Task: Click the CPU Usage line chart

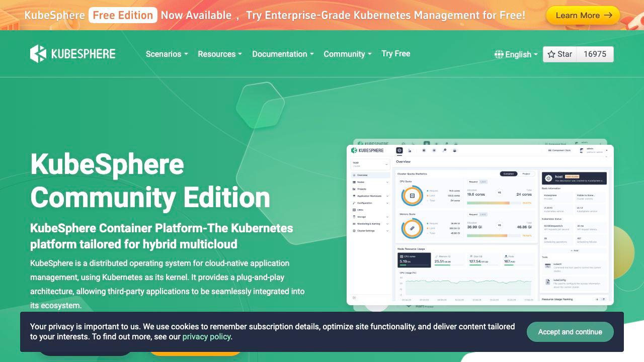Action: (x=468, y=287)
